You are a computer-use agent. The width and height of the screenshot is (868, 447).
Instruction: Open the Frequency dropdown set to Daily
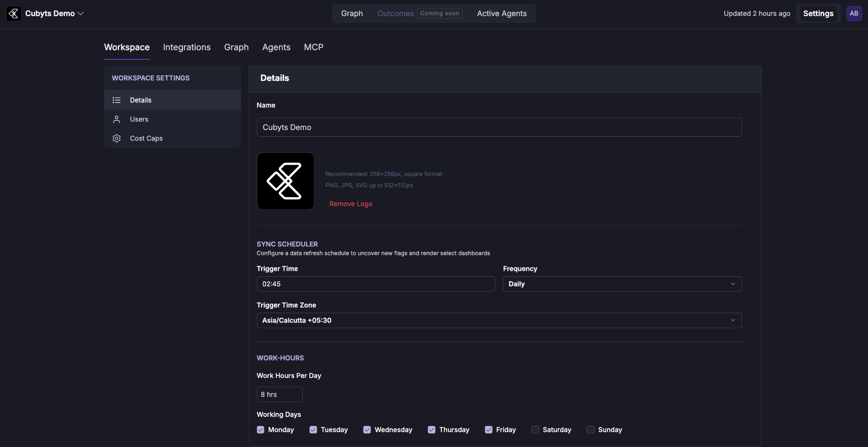coord(622,284)
